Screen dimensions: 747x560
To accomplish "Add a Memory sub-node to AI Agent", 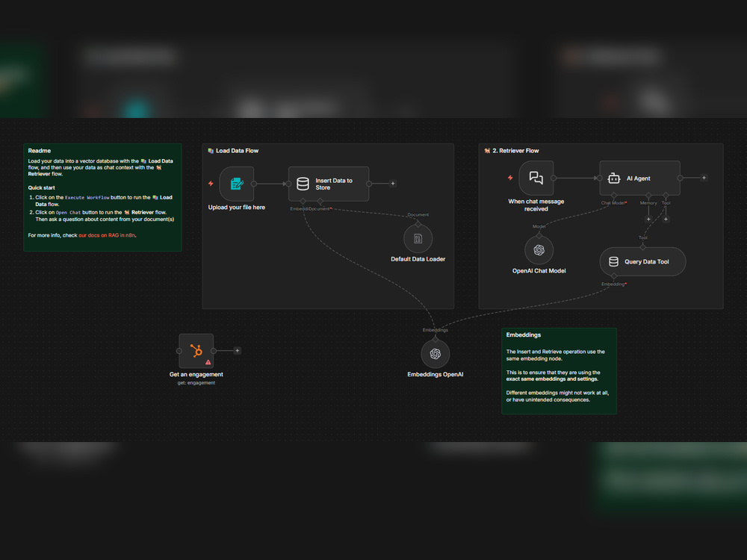I will (648, 219).
